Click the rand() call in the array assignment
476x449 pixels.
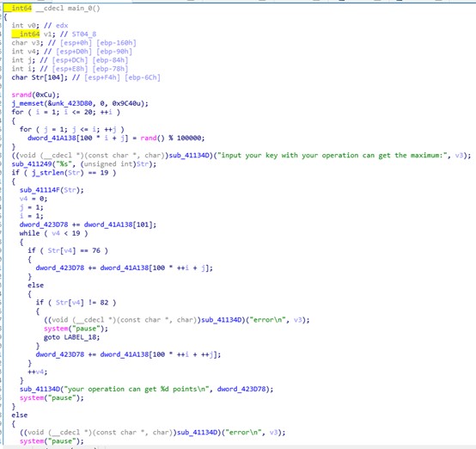point(153,138)
